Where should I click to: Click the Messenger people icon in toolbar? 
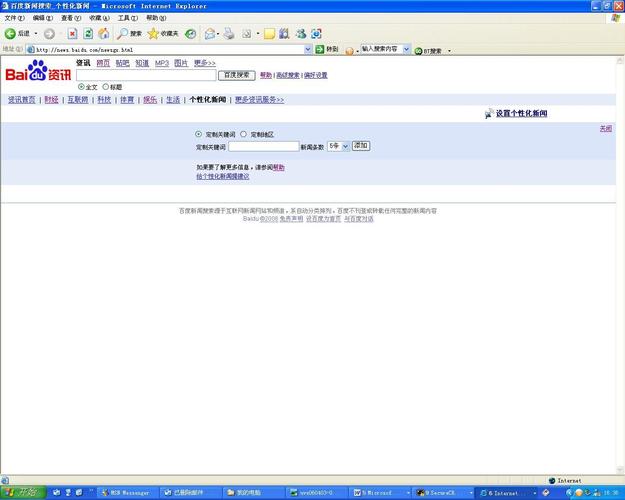click(301, 34)
